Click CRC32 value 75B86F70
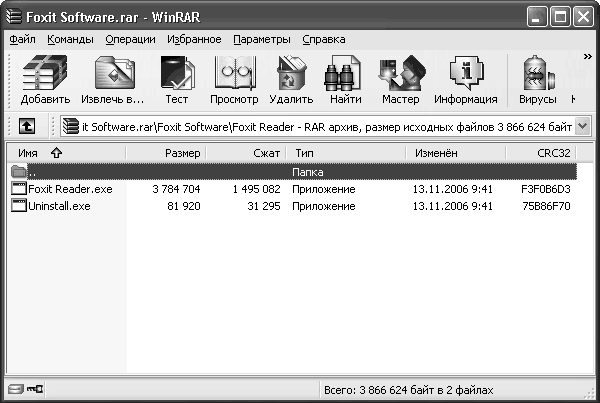The height and width of the screenshot is (403, 600). click(546, 206)
